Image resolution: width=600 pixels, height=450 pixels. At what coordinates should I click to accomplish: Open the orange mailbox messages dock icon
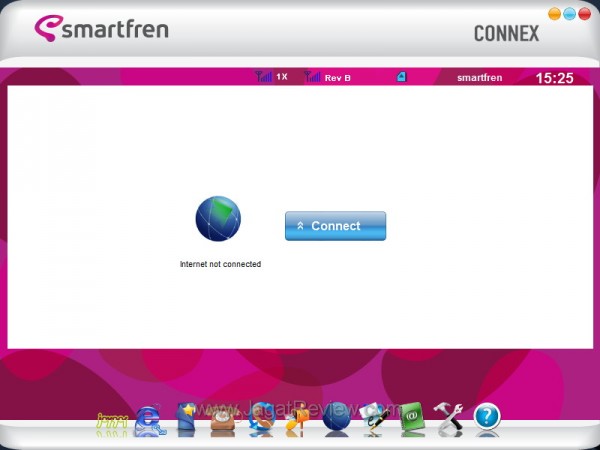pos(297,419)
